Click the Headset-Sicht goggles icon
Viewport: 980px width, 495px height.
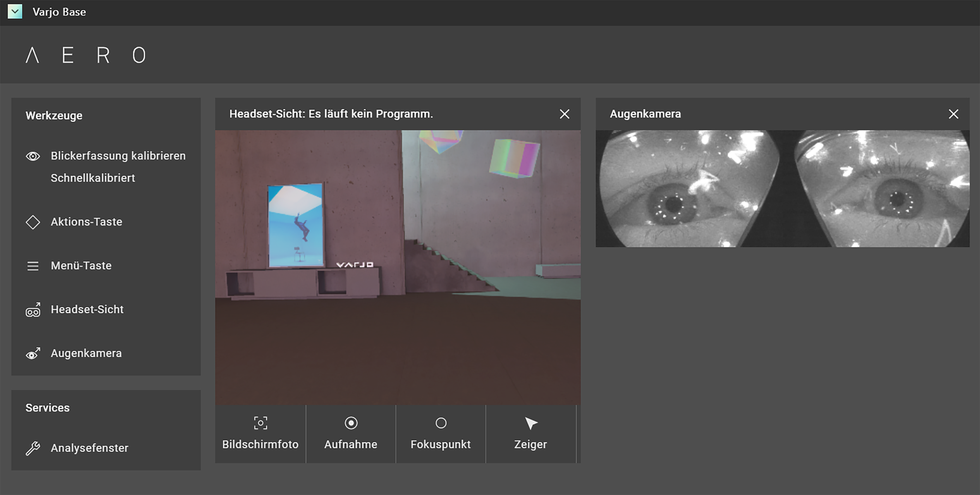[33, 310]
